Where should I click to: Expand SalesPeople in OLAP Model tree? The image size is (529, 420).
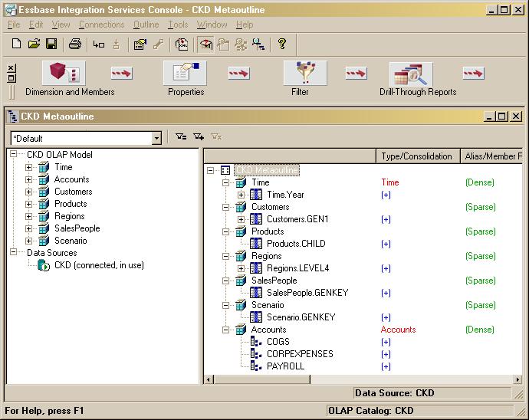tap(28, 228)
